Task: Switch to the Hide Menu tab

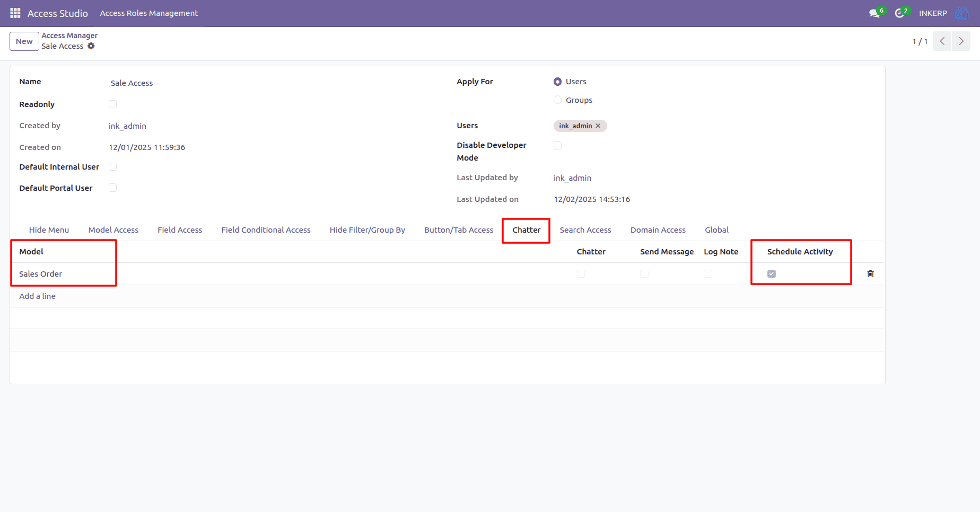Action: (49, 230)
